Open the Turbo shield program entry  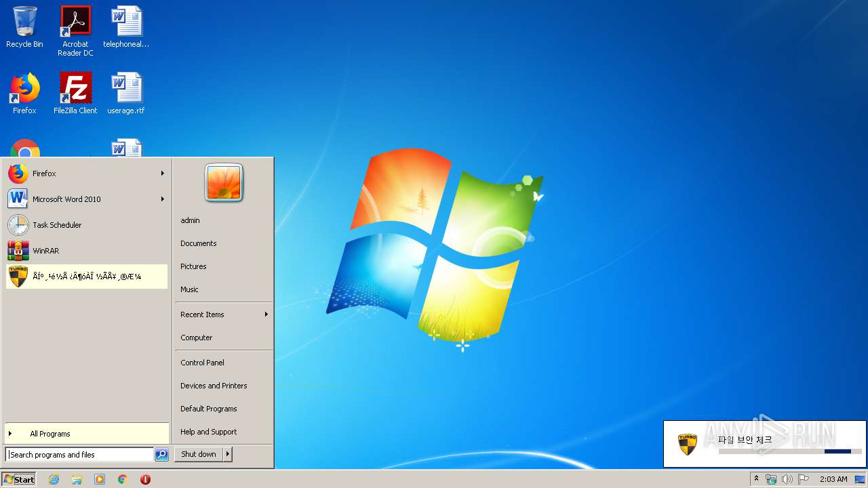coord(86,277)
